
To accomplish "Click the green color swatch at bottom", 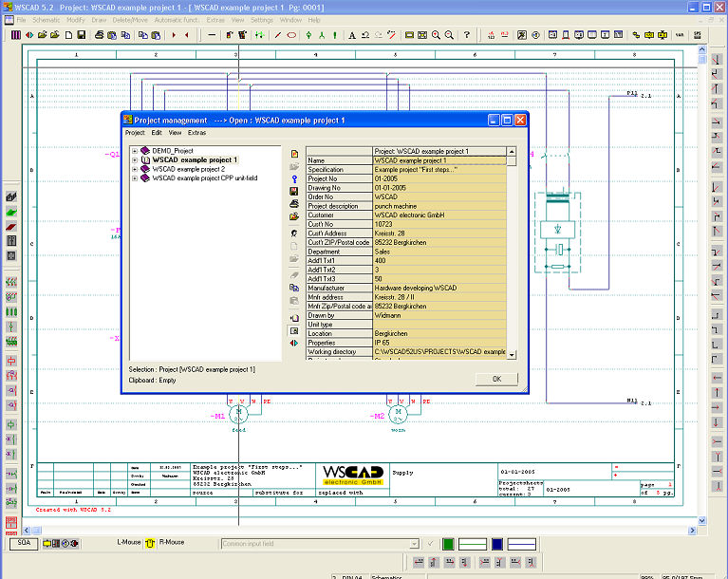I will 448,544.
